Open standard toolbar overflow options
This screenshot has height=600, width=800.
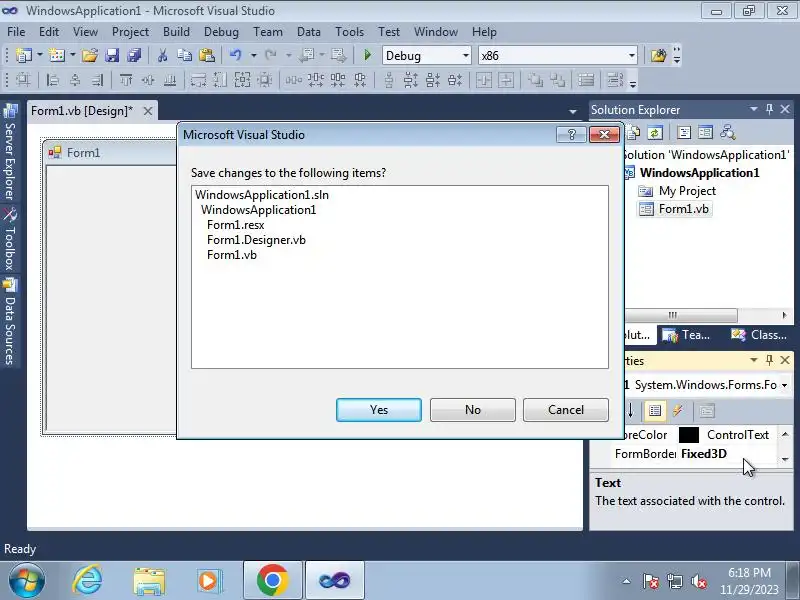[677, 55]
